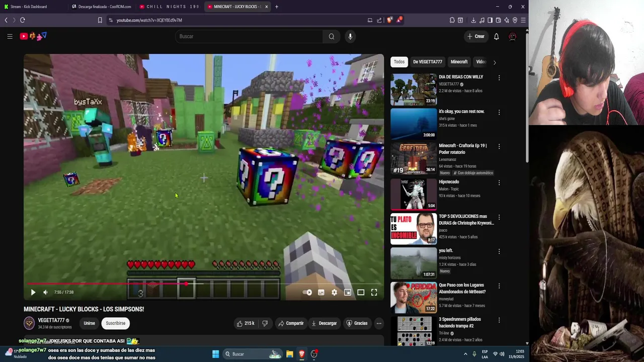Image resolution: width=644 pixels, height=362 pixels.
Task: Share the video with Compartir
Action: [x=291, y=323]
